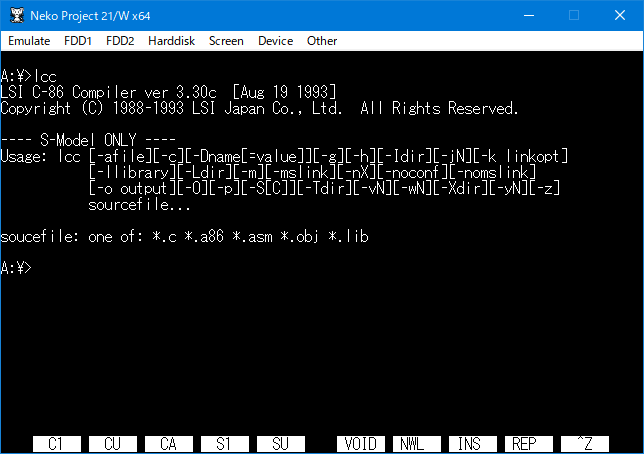Click the '[-k linkopt]' option text
644x454 pixels.
point(520,157)
